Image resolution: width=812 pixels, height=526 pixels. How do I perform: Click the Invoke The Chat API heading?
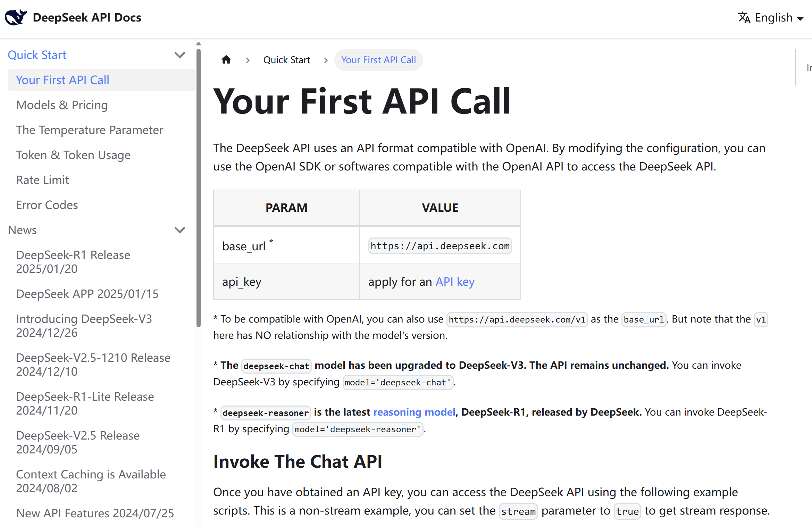click(298, 462)
